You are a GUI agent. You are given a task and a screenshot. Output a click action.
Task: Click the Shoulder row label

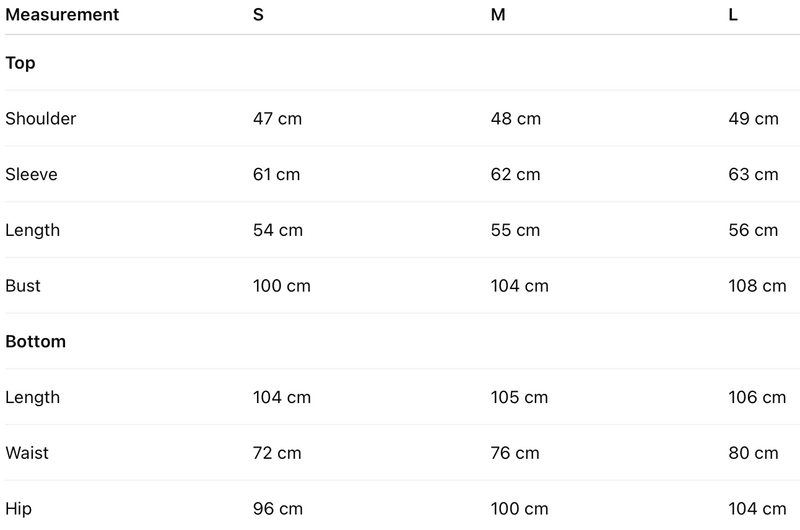[41, 119]
